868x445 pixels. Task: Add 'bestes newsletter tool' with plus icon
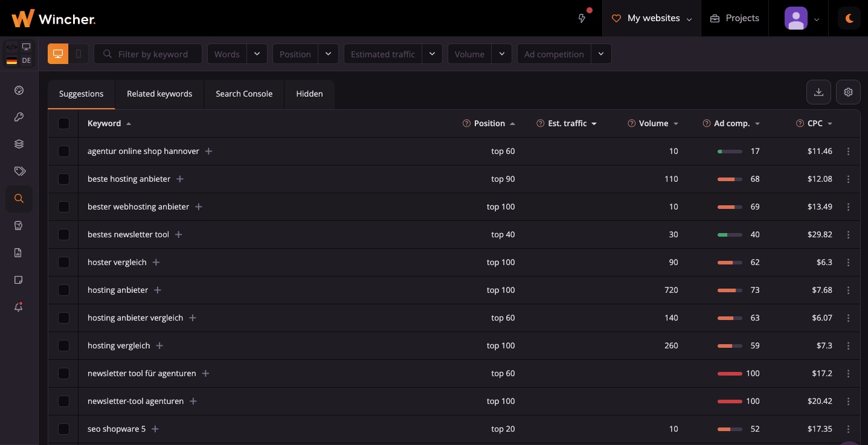pos(179,234)
